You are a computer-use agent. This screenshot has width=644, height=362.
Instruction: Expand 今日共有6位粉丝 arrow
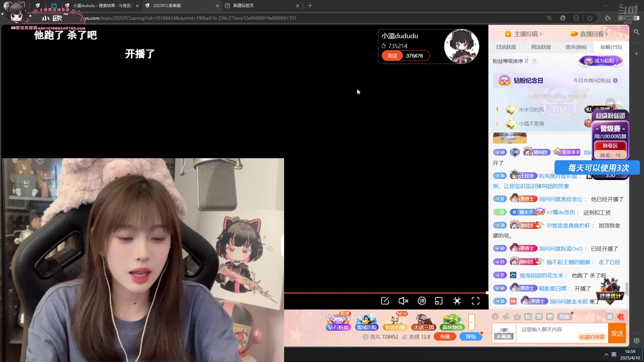pyautogui.click(x=615, y=80)
